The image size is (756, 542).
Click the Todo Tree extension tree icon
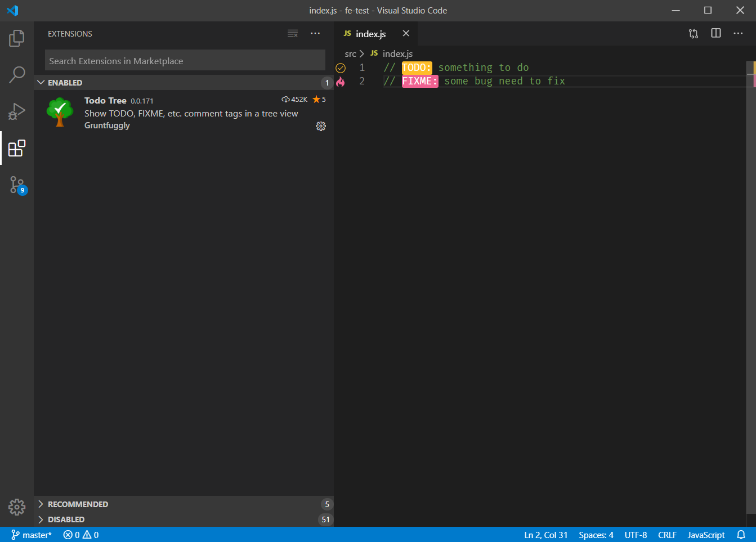click(x=60, y=111)
